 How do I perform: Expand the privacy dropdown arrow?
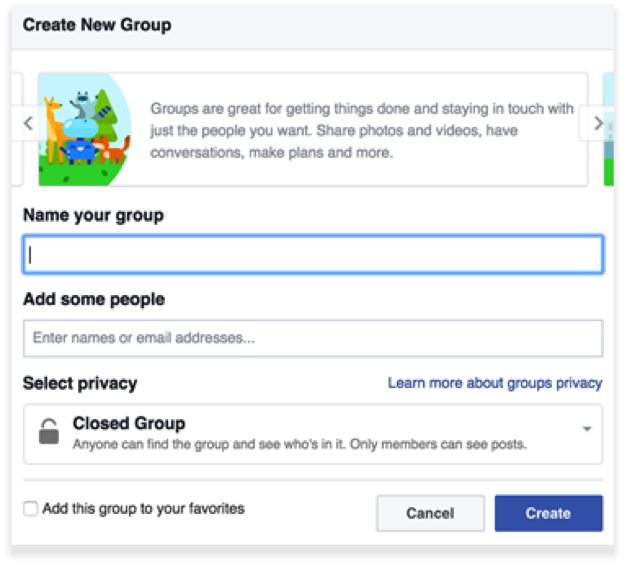[x=587, y=429]
